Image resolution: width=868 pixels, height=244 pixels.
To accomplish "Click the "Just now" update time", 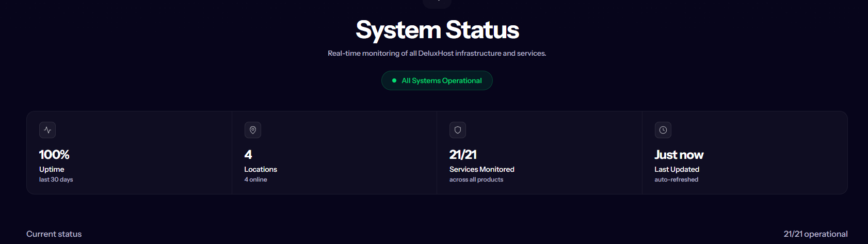I will pyautogui.click(x=679, y=155).
